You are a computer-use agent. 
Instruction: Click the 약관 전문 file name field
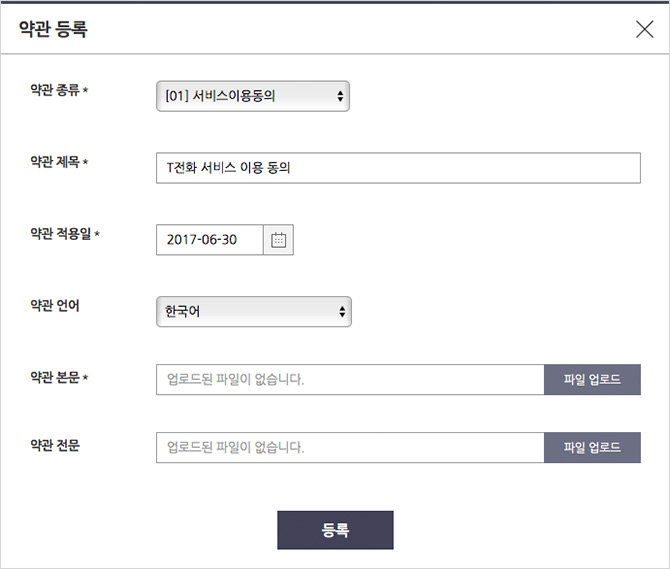point(350,447)
